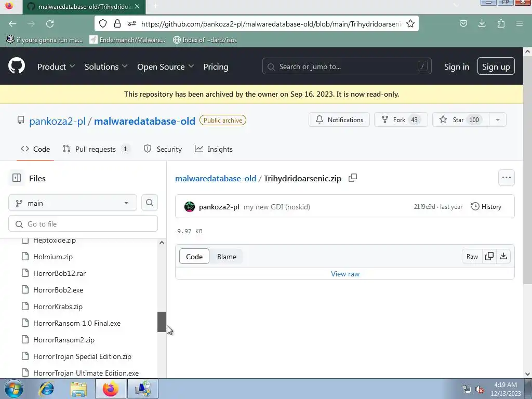Open Holmium.zip in file tree

[53, 257]
